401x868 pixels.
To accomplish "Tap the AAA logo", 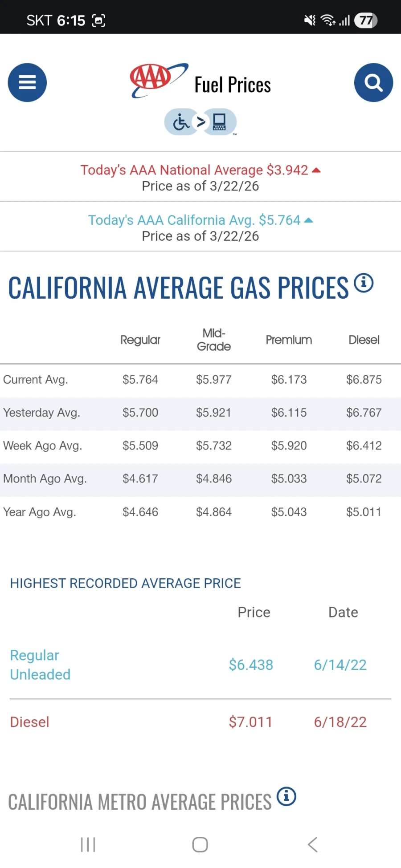I will 158,79.
